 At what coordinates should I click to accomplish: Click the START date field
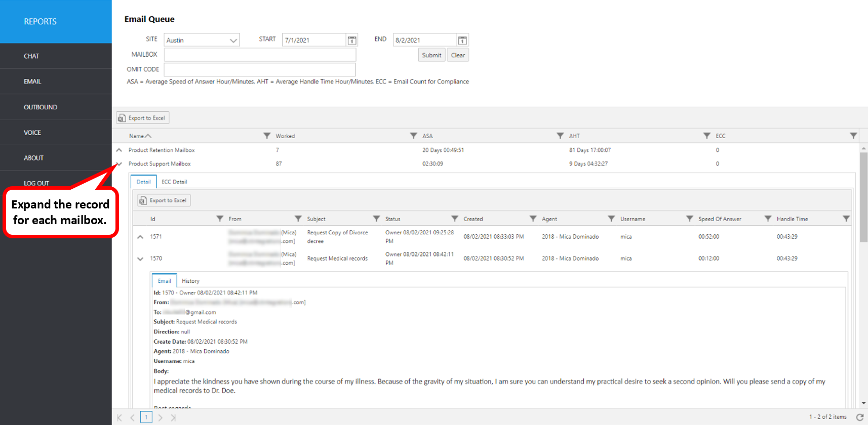tap(314, 40)
